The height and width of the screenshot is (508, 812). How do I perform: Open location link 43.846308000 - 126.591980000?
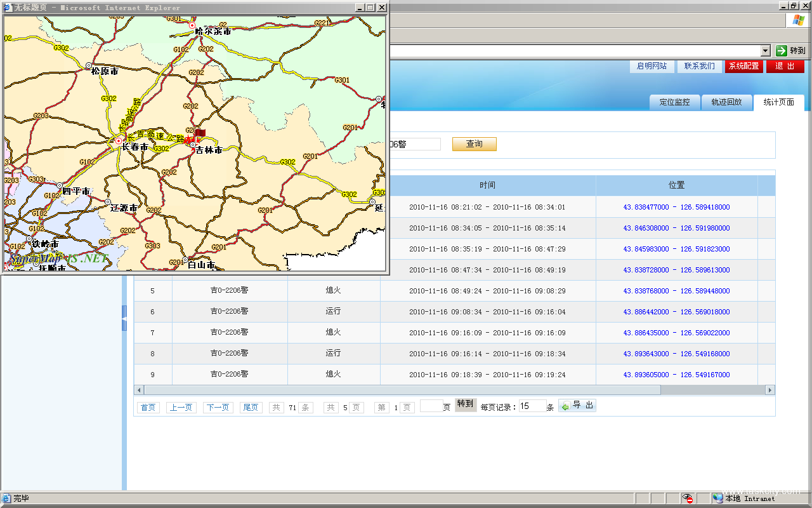coord(677,228)
